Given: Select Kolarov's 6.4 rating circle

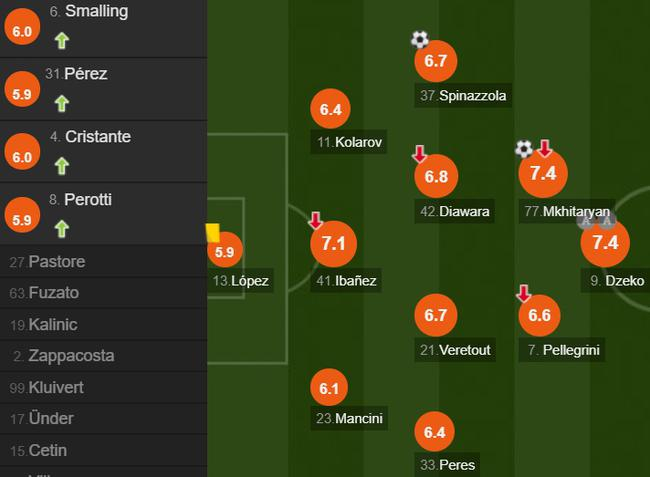Looking at the screenshot, I should tap(331, 109).
